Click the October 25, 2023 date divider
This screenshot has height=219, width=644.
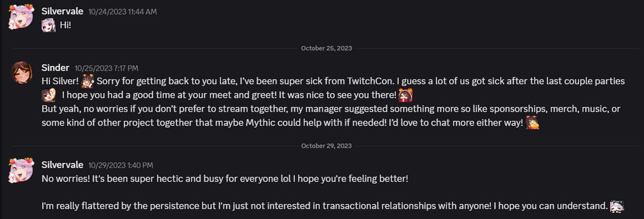(x=326, y=49)
